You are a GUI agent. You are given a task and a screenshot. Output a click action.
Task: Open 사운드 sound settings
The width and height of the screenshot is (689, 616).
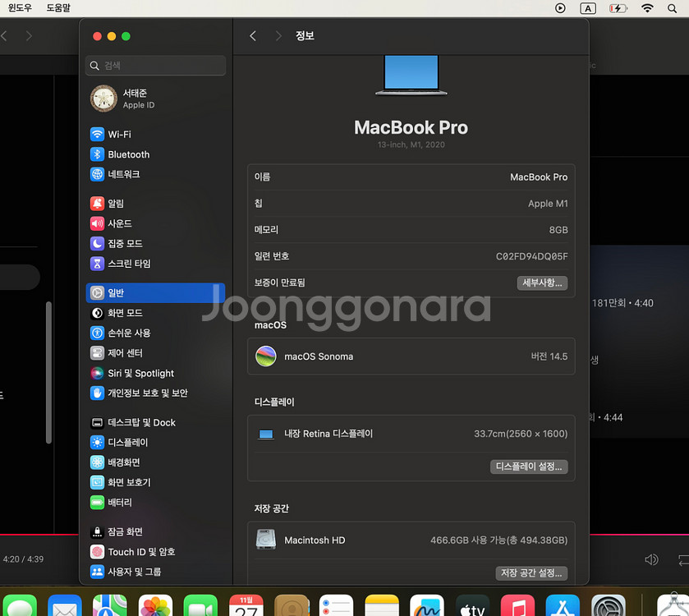(155, 223)
